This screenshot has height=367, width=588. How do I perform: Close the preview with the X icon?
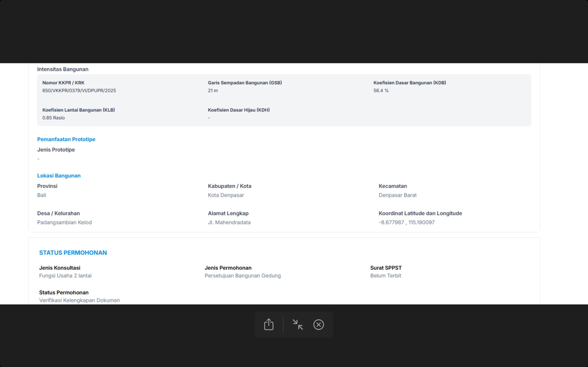(x=319, y=325)
